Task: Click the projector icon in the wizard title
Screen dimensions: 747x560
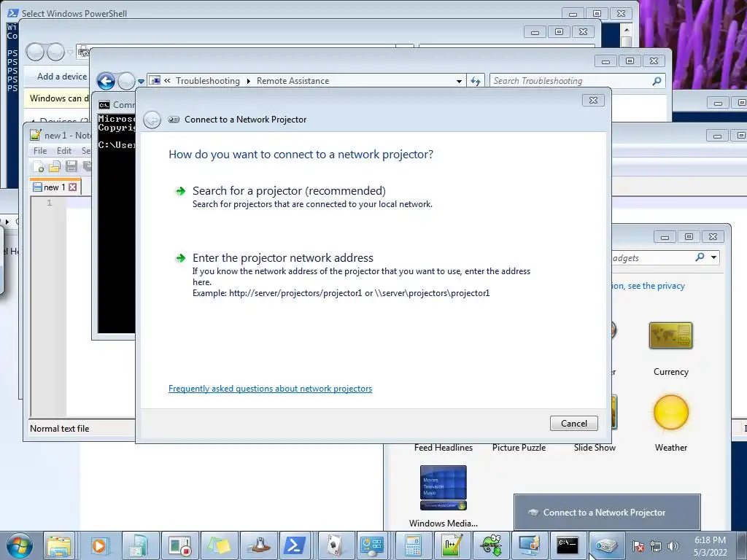Action: (x=174, y=120)
